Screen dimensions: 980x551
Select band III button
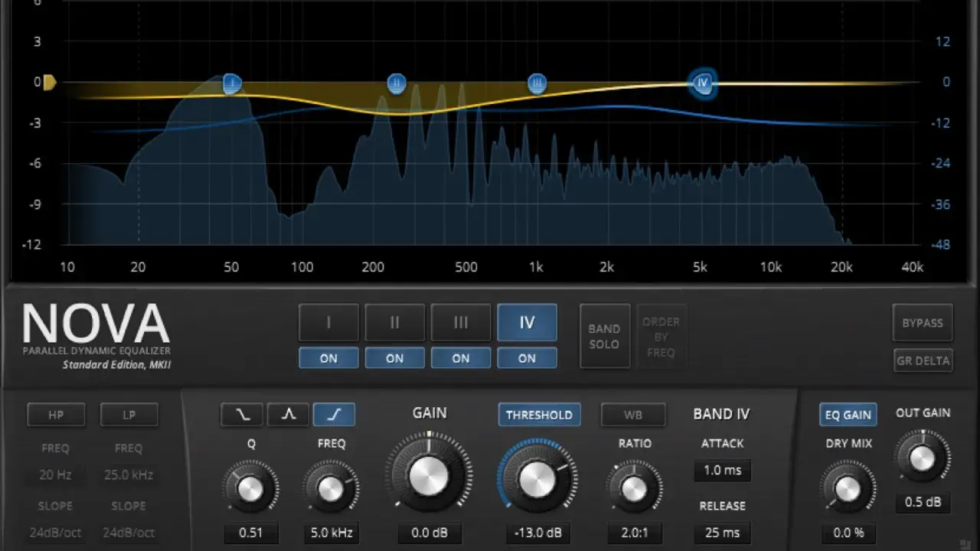(x=461, y=322)
